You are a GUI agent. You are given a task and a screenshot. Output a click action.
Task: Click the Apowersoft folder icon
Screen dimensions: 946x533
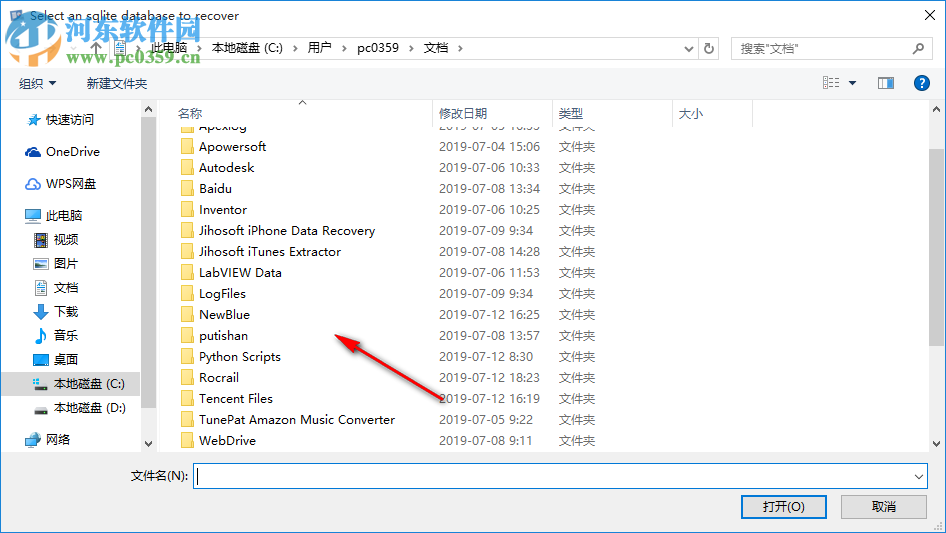pos(188,147)
